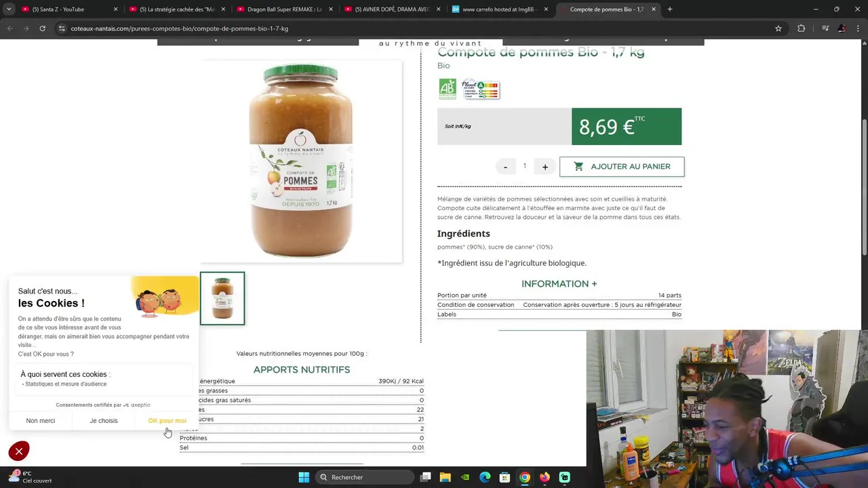Viewport: 868px width, 488px height.
Task: Open the NVIDIA app from taskbar
Action: tap(465, 477)
